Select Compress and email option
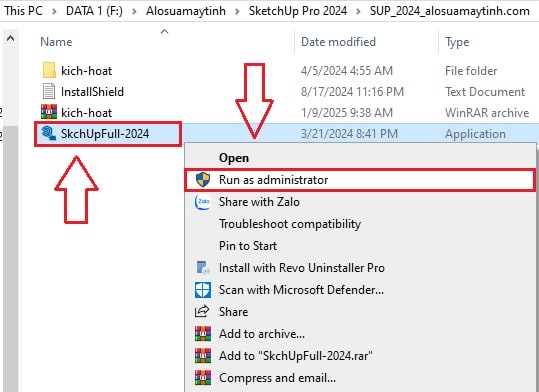 click(x=277, y=378)
